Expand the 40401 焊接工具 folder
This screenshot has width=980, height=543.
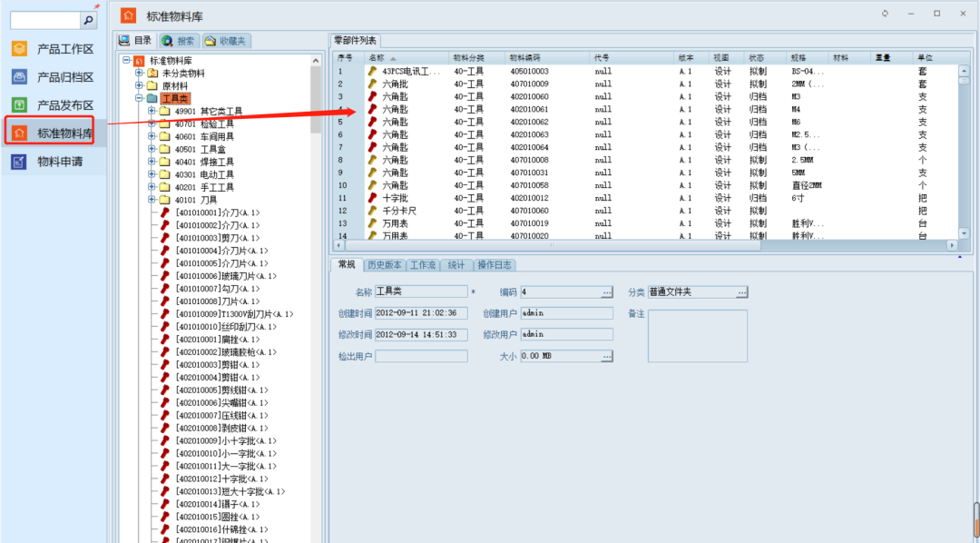[x=152, y=162]
